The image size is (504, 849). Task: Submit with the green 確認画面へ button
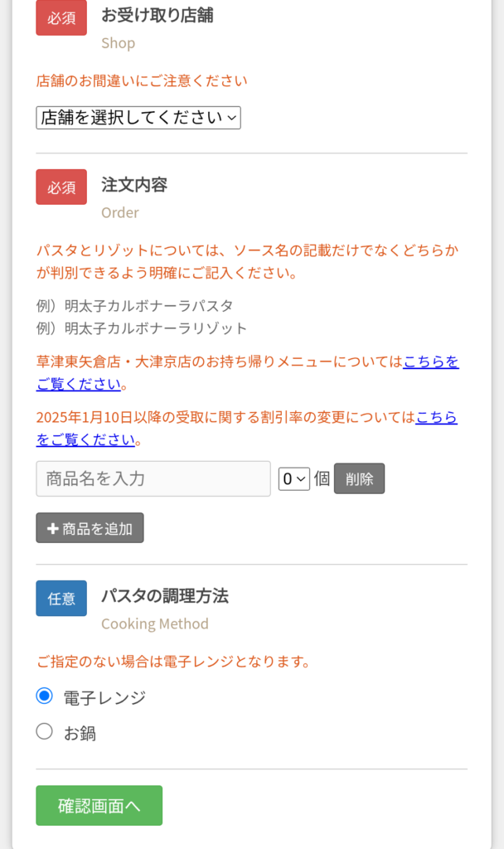coord(99,805)
